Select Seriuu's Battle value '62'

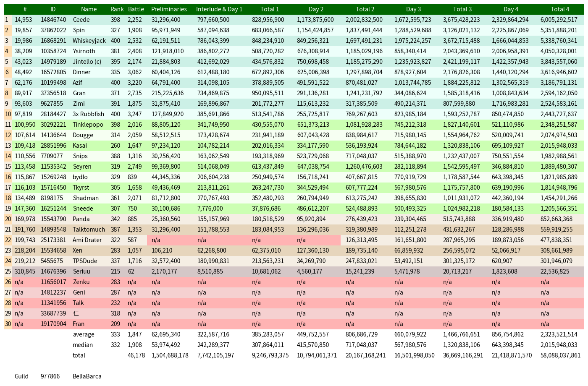click(131, 271)
